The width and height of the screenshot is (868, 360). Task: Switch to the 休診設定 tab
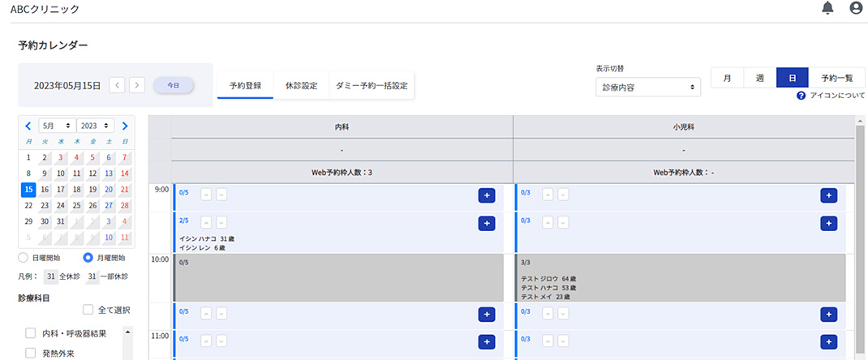[301, 85]
